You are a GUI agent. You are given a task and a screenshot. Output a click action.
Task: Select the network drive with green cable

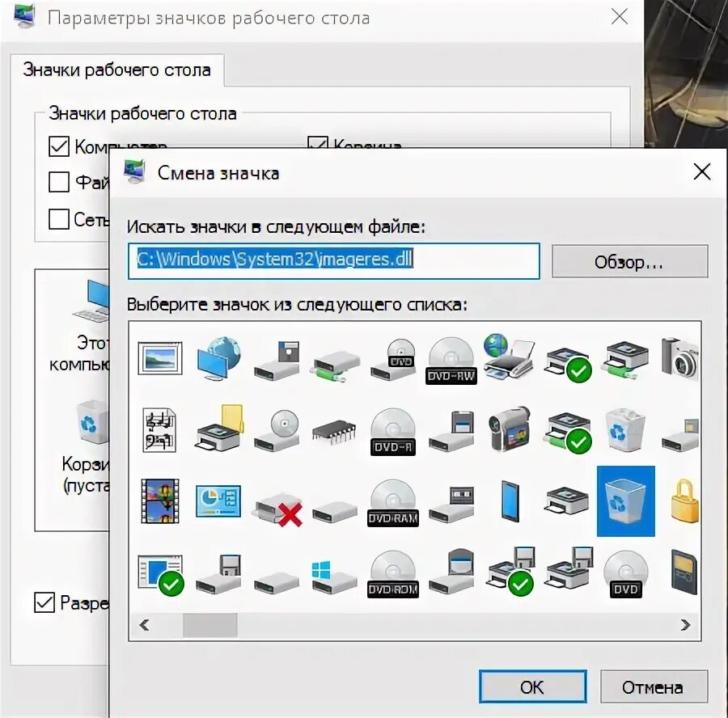tap(334, 365)
